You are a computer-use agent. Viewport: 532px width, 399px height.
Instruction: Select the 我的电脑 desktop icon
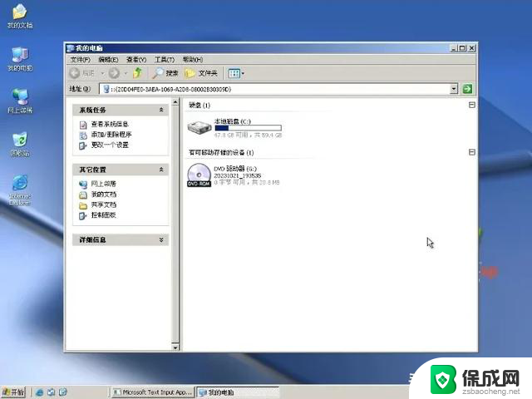[20, 59]
